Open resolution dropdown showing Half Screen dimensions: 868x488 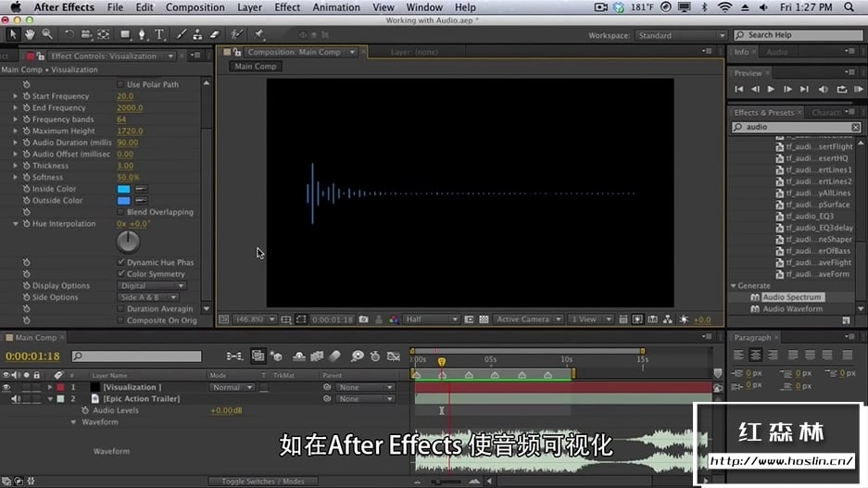click(x=432, y=319)
